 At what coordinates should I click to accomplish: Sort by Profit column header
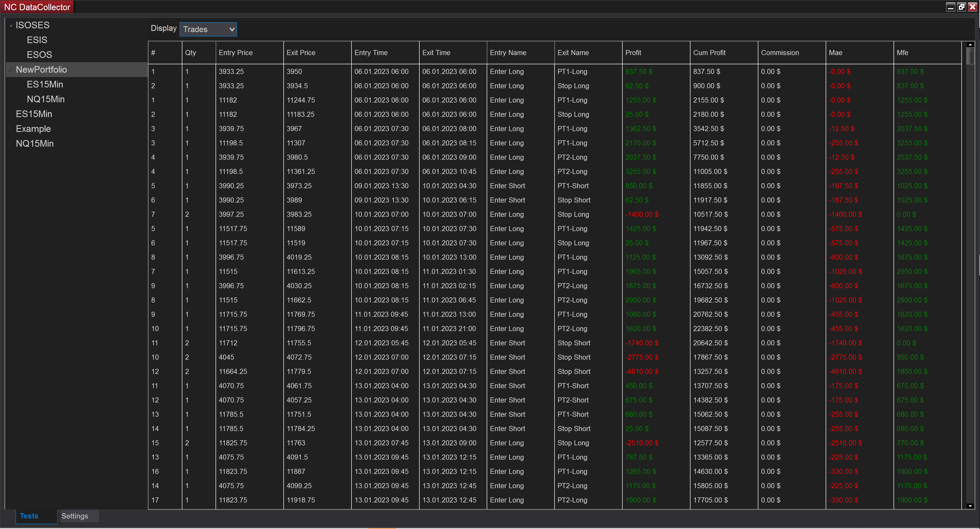(633, 53)
